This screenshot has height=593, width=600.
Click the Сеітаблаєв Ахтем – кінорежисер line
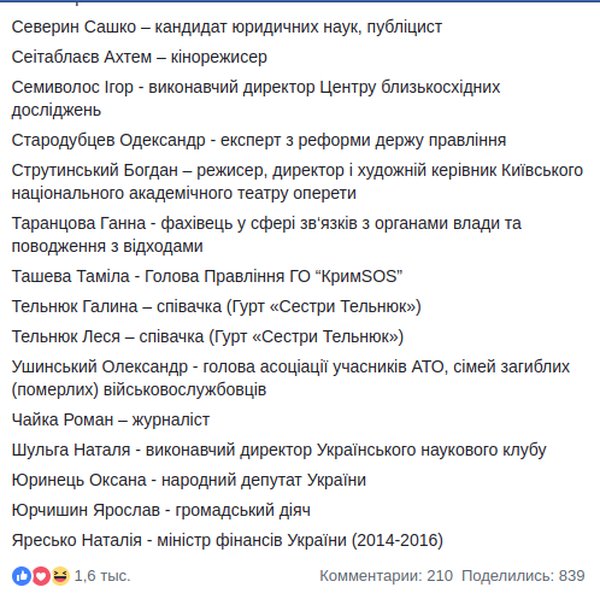139,57
